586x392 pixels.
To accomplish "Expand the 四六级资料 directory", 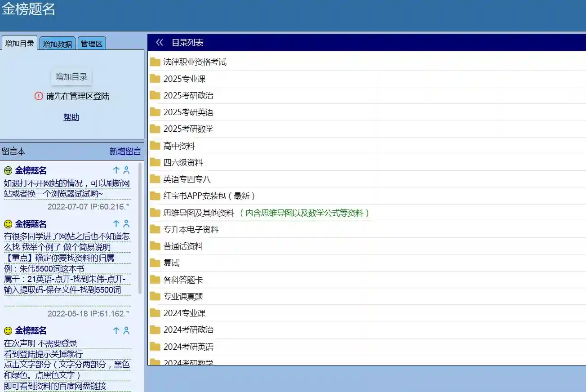I will [183, 162].
